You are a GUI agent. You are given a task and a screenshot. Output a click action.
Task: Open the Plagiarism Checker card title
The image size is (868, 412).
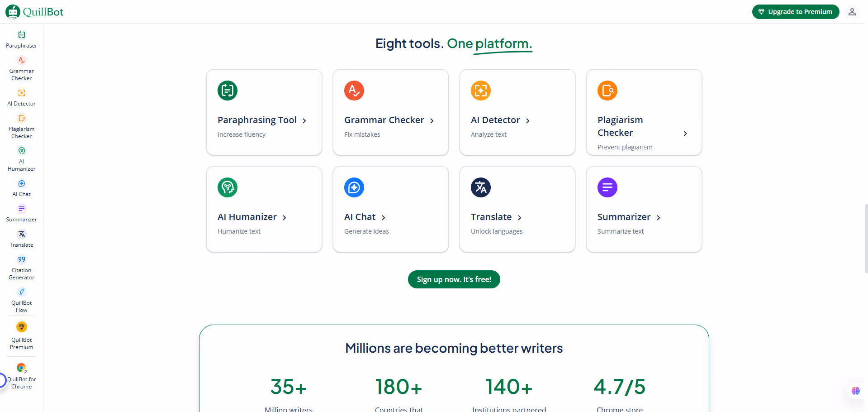pyautogui.click(x=620, y=126)
